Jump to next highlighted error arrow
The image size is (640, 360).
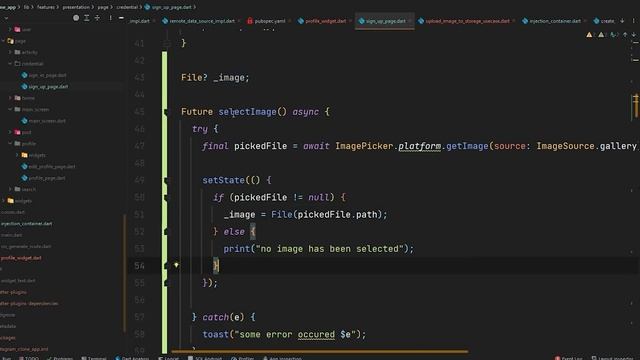pyautogui.click(x=633, y=35)
